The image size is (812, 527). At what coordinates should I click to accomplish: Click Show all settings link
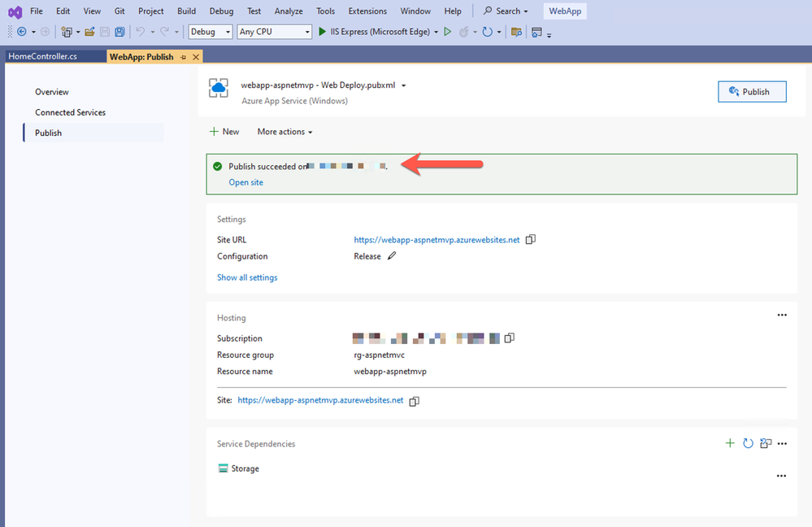click(x=247, y=278)
